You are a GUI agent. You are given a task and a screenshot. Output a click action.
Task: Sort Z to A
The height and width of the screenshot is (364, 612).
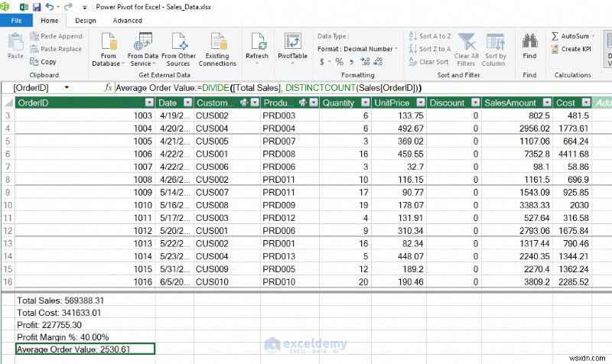click(x=430, y=49)
